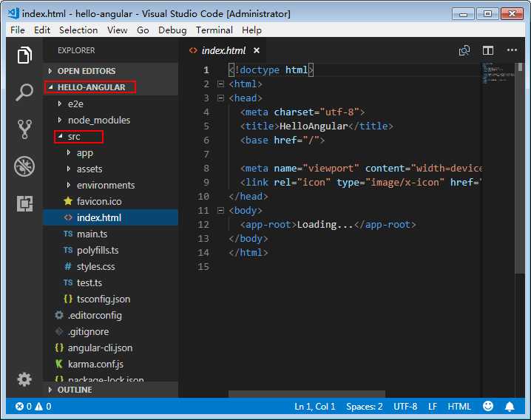531x420 pixels.
Task: Click the hash icon beside styles.css
Action: point(68,266)
